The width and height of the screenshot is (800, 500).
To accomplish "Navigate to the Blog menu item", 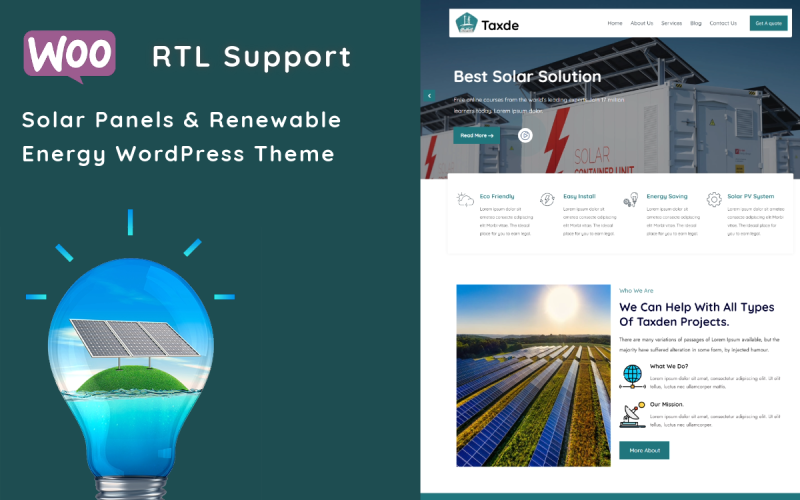I will pyautogui.click(x=696, y=23).
